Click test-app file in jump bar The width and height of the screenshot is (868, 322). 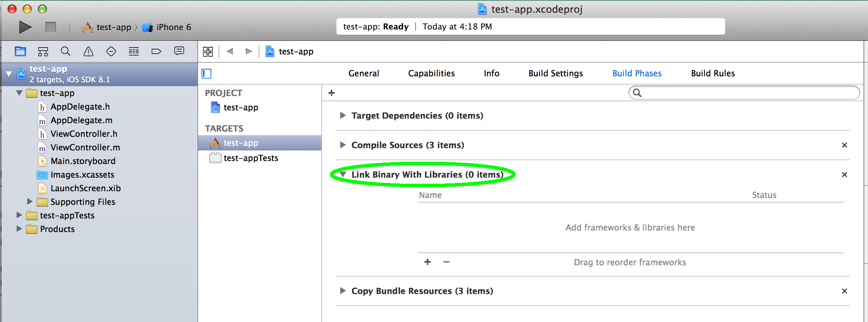point(290,51)
